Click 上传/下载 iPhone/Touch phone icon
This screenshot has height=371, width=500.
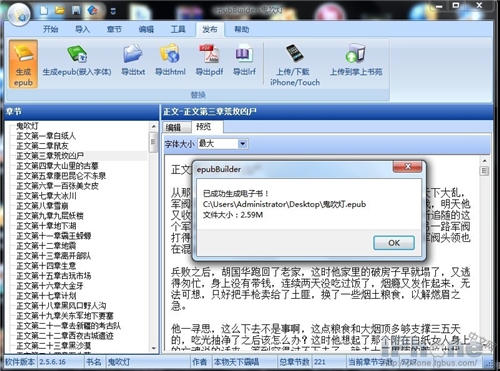coord(295,53)
